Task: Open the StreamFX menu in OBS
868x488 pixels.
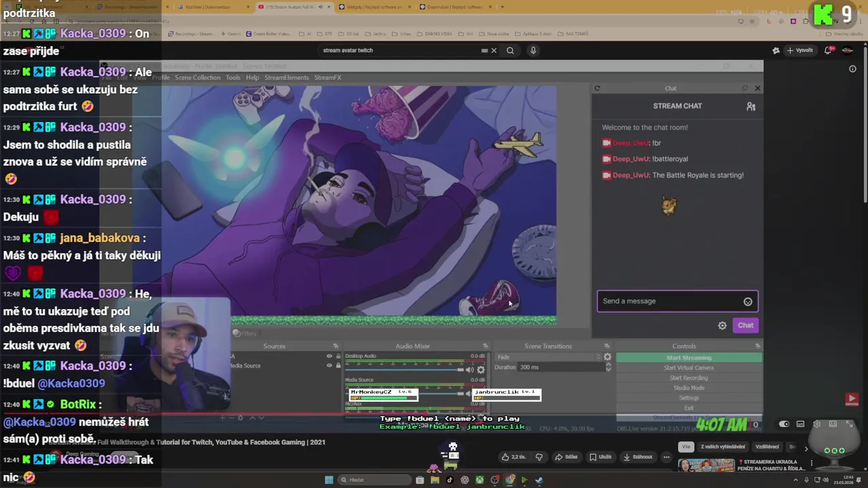Action: click(x=328, y=77)
